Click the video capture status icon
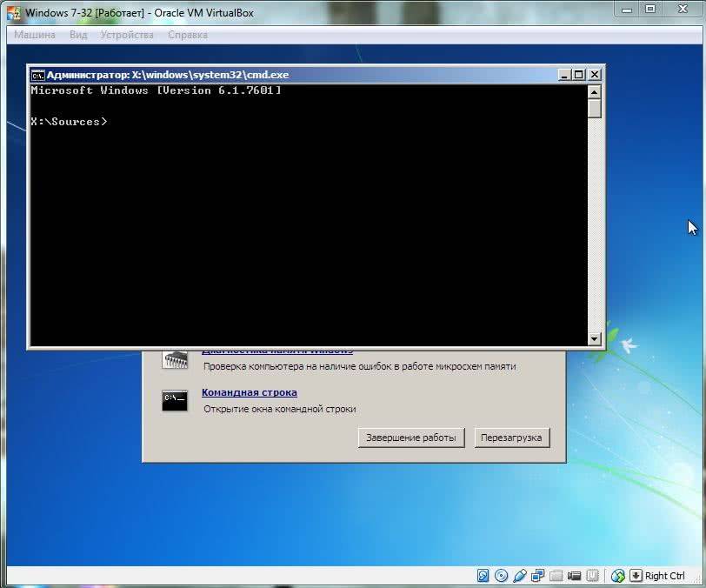The height and width of the screenshot is (588, 706). 575,576
